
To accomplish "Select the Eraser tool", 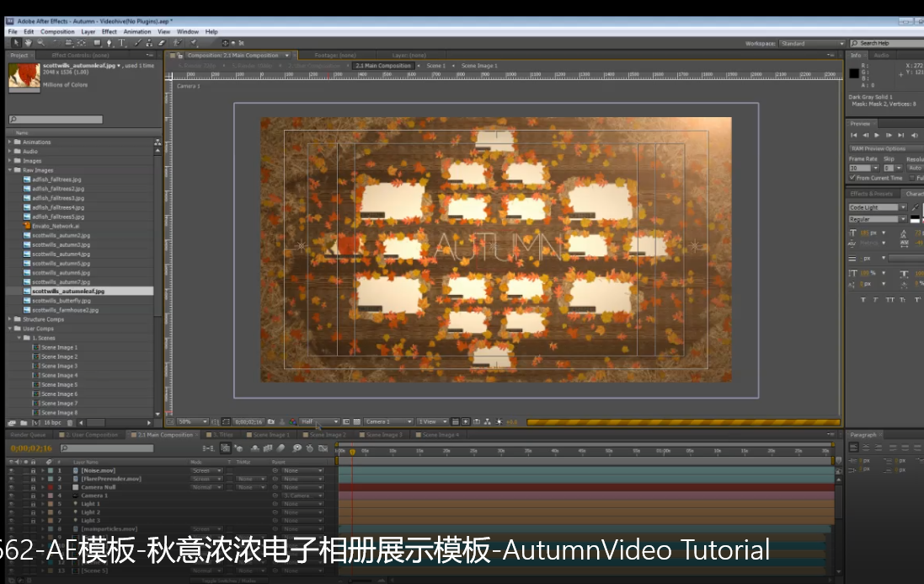I will [x=162, y=43].
